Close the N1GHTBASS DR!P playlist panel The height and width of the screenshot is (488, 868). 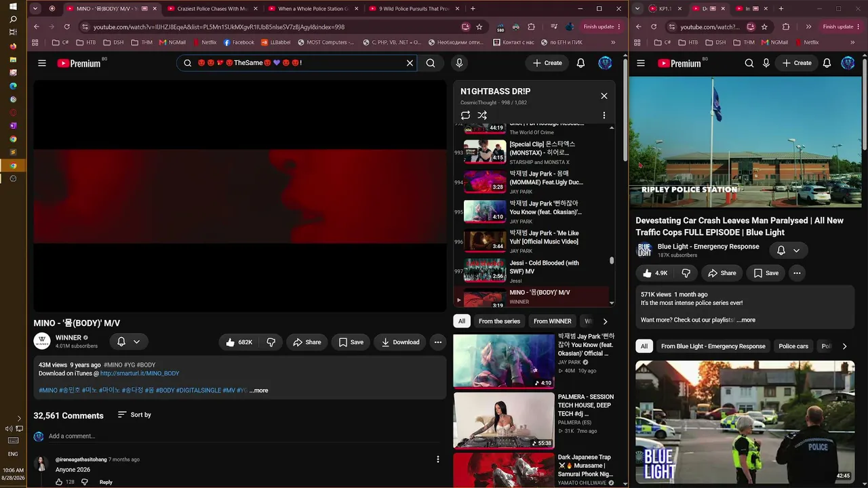click(604, 96)
